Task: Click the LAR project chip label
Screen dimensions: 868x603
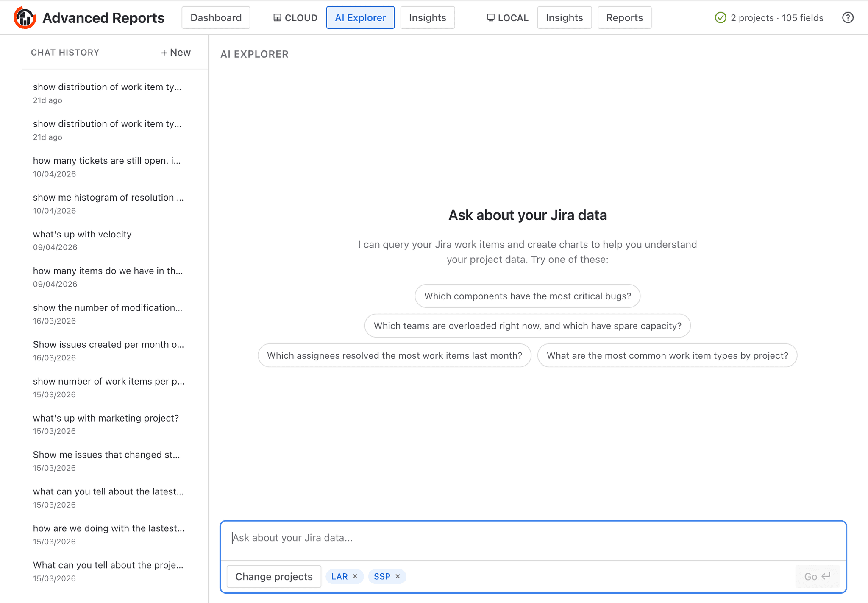Action: [x=339, y=576]
